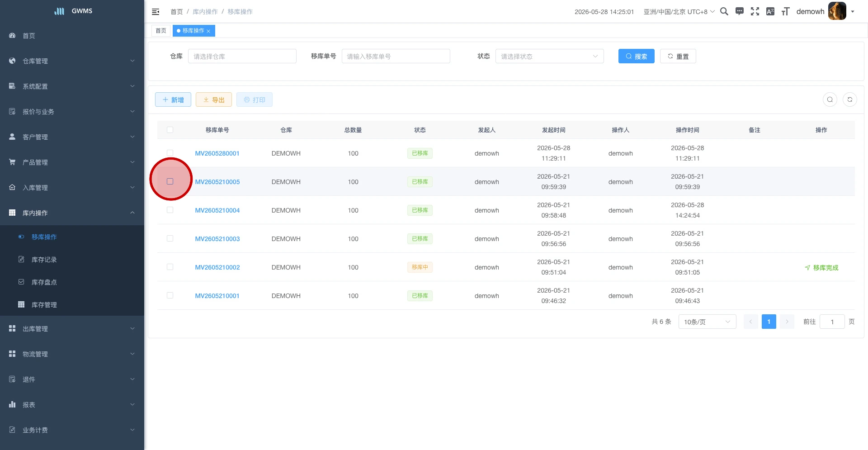Expand the 出库管理 menu
This screenshot has height=450, width=868.
coord(72,328)
